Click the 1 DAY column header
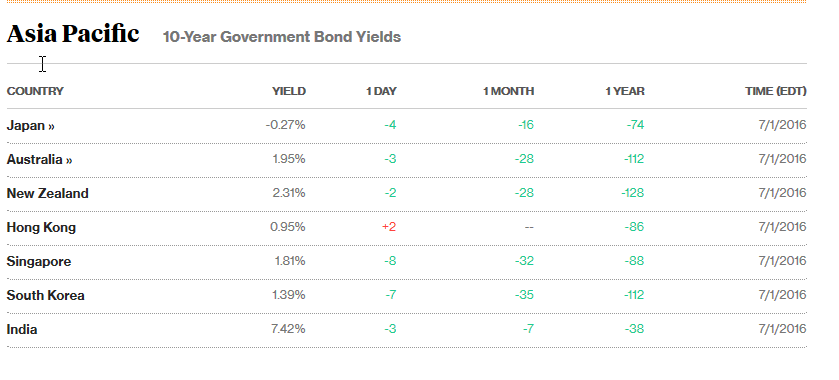Image resolution: width=839 pixels, height=380 pixels. 381,91
